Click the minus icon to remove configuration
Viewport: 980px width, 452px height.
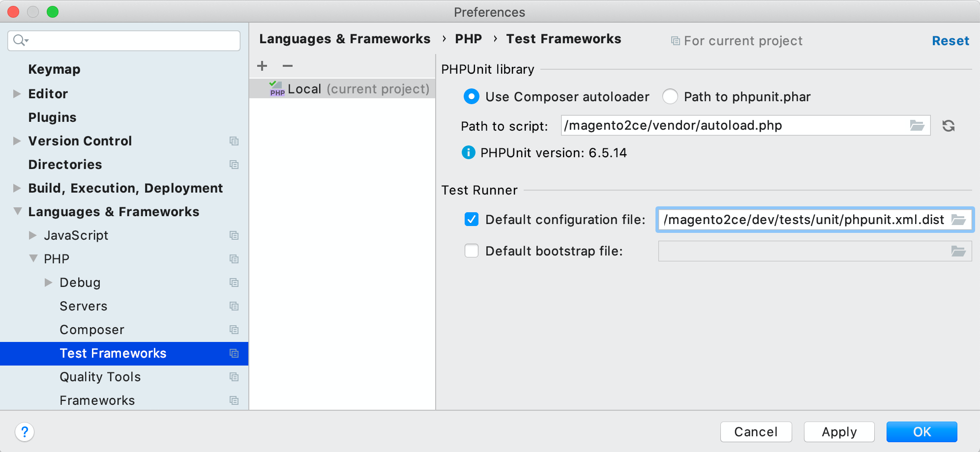[287, 65]
